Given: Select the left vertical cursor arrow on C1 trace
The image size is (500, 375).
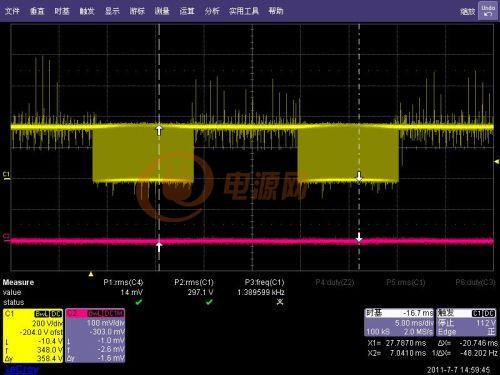Looking at the screenshot, I should [x=159, y=130].
